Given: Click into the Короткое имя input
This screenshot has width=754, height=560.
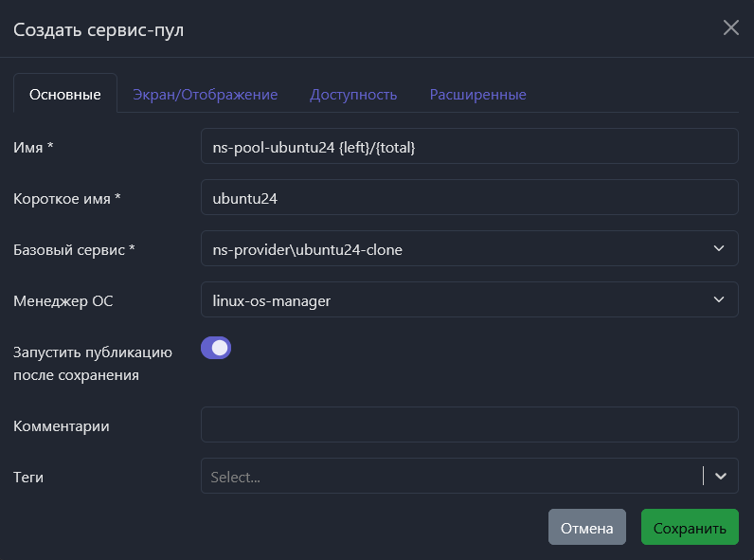Looking at the screenshot, I should 469,198.
